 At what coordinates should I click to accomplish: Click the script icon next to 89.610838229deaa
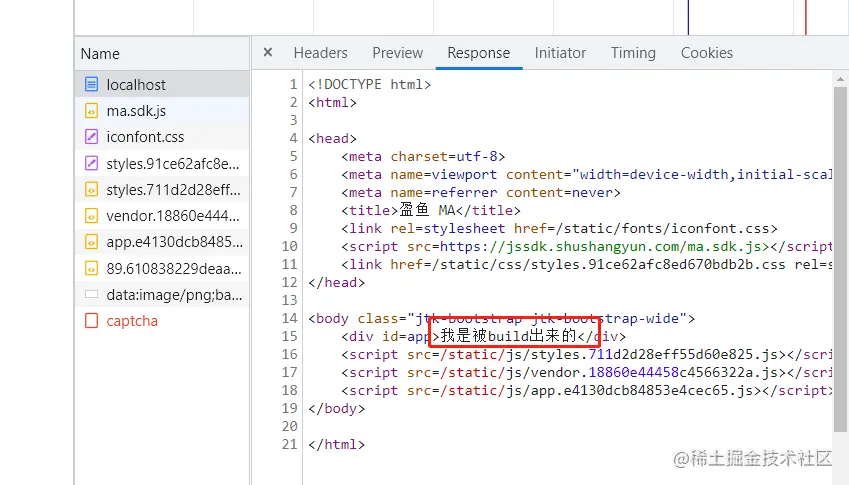click(92, 268)
